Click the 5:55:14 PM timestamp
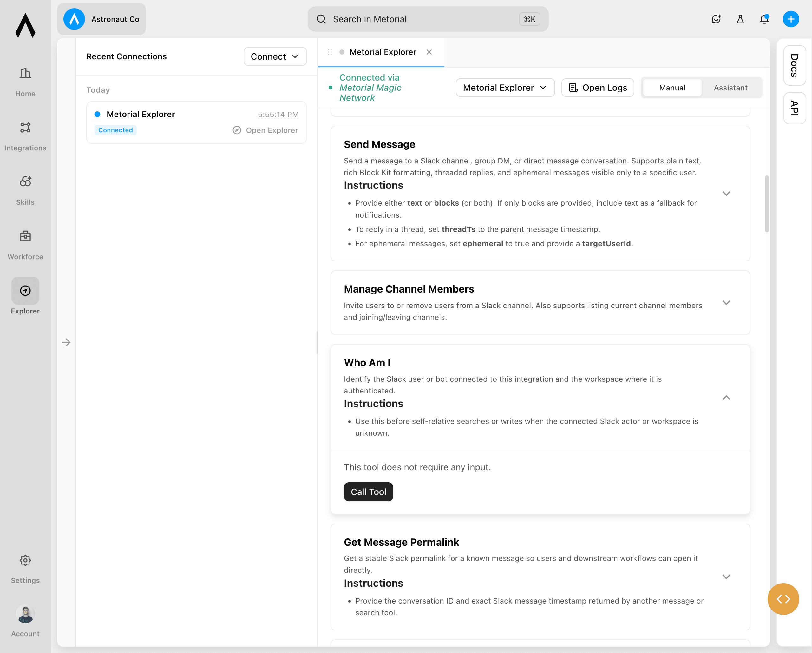 point(278,114)
